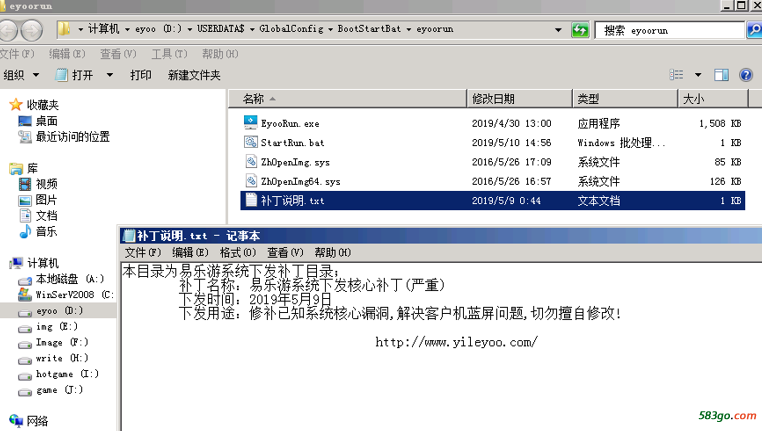Open the 组织 dropdown menu
Screen dimensions: 762x431
point(21,75)
